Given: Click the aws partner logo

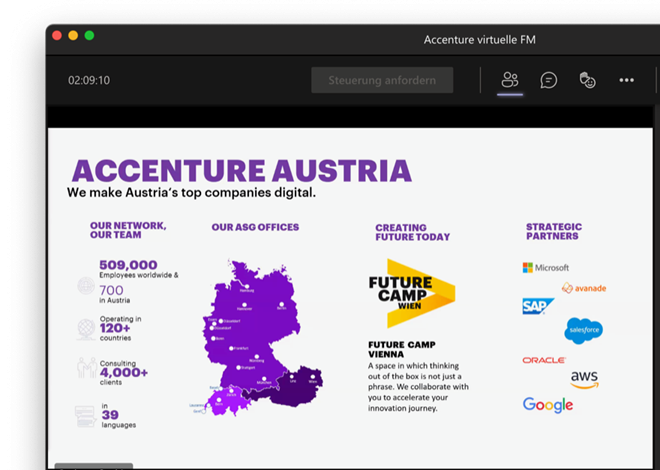Looking at the screenshot, I should tap(585, 380).
